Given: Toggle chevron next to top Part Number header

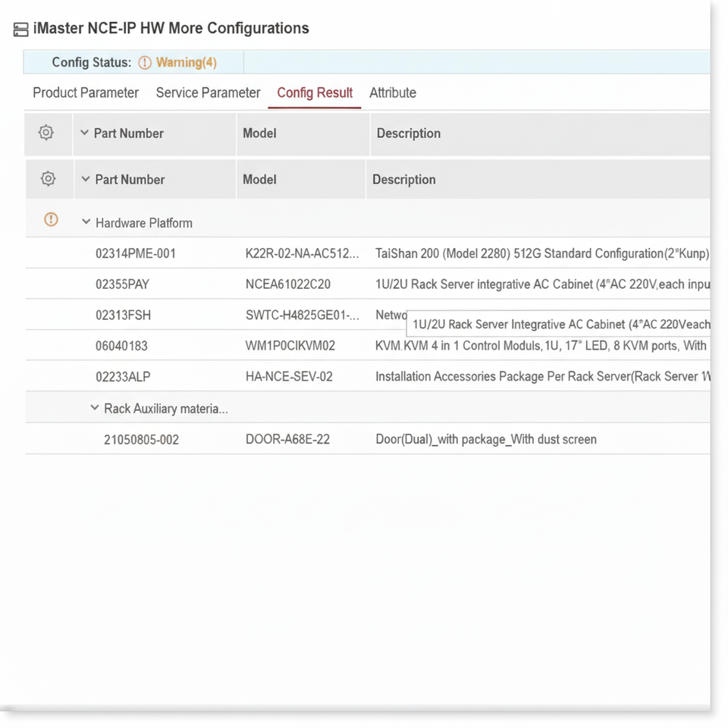Looking at the screenshot, I should [x=84, y=133].
